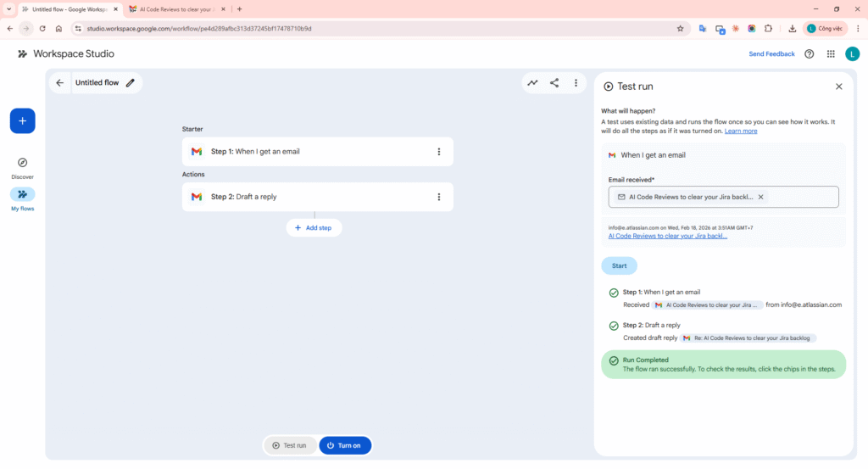Click the Email received input field
This screenshot has height=469, width=868.
tap(797, 197)
